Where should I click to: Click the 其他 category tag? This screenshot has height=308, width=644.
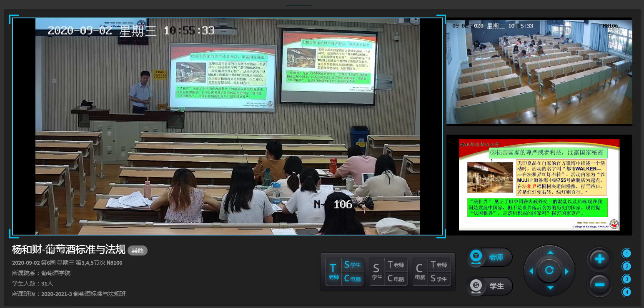click(137, 250)
